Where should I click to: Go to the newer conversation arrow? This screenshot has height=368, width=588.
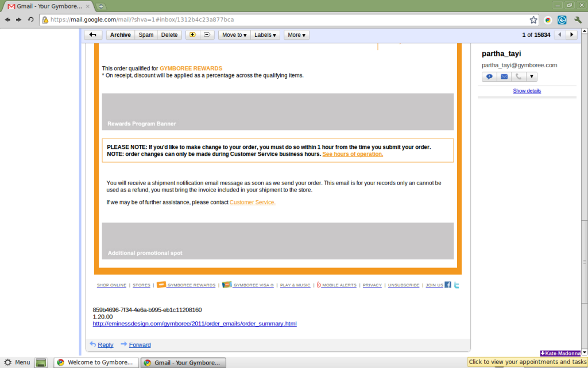(560, 35)
